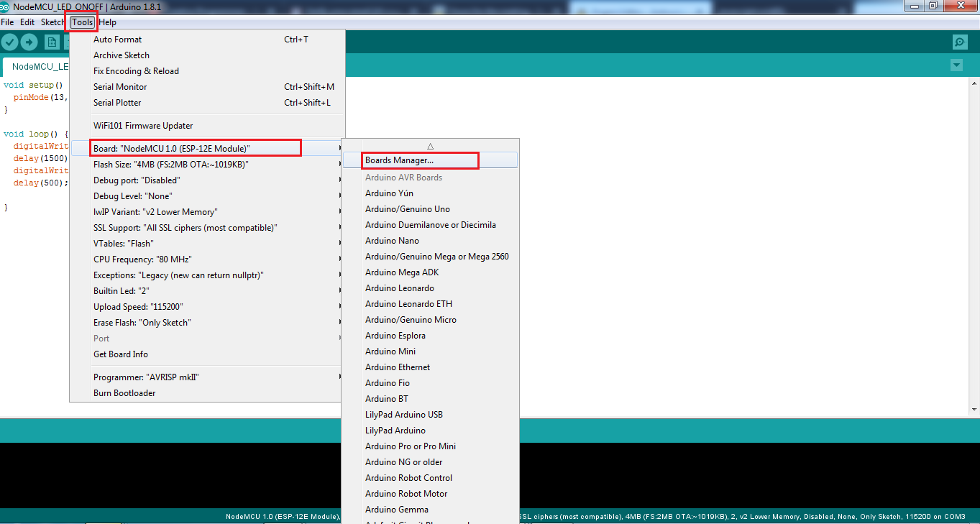Open the sketch tab dropdown chevron
Viewport: 980px width, 524px height.
click(956, 65)
